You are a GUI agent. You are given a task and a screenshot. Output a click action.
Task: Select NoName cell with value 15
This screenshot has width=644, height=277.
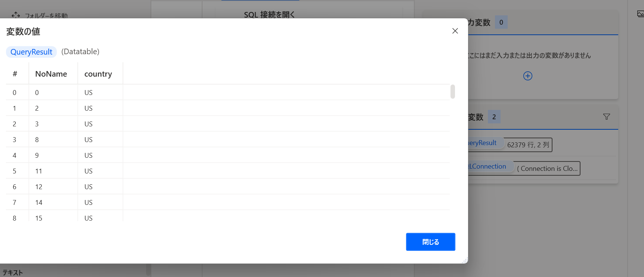point(53,216)
